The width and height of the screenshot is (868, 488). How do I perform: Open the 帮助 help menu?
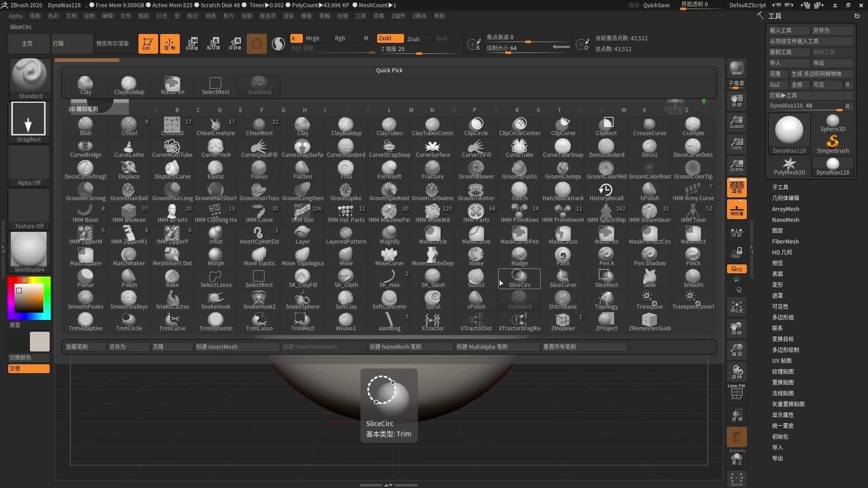tap(439, 16)
